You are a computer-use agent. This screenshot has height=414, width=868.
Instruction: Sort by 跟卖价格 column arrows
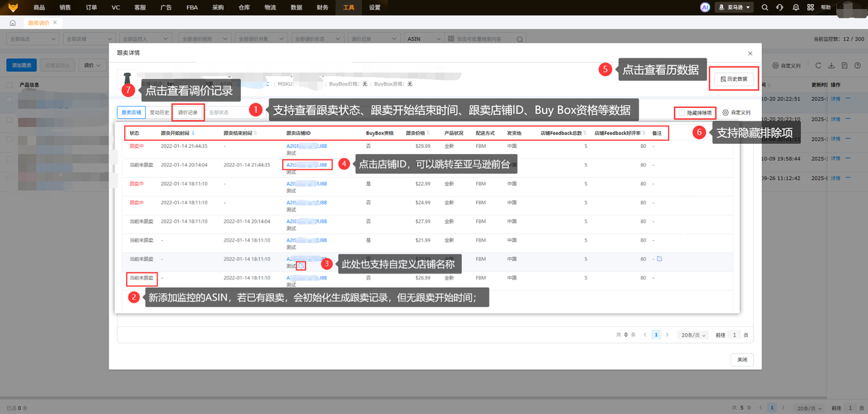428,133
